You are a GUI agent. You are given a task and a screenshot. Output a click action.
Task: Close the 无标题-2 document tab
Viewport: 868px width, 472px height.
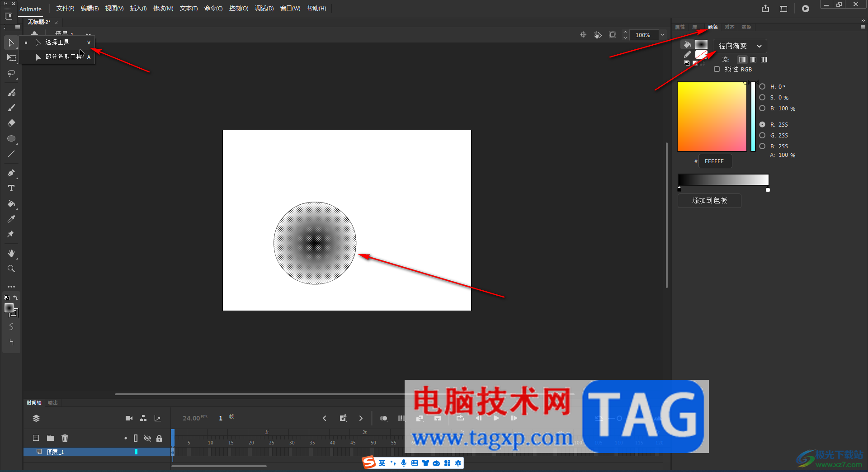coord(56,22)
